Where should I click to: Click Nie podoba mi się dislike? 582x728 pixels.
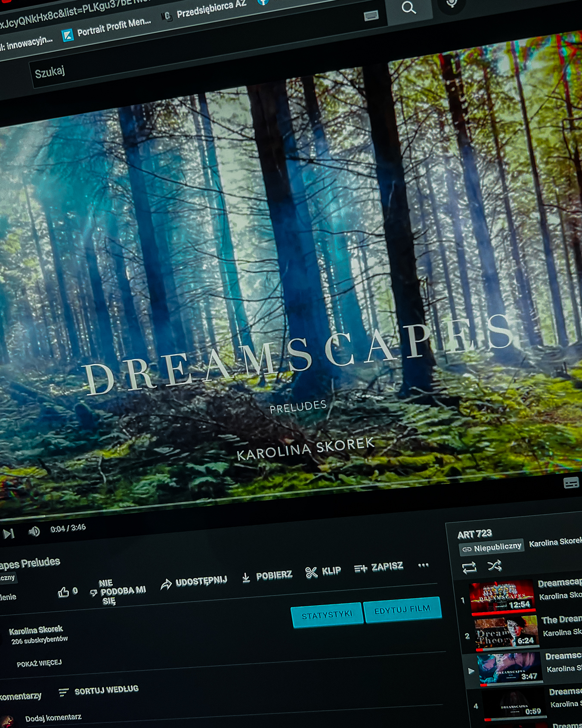tap(118, 591)
